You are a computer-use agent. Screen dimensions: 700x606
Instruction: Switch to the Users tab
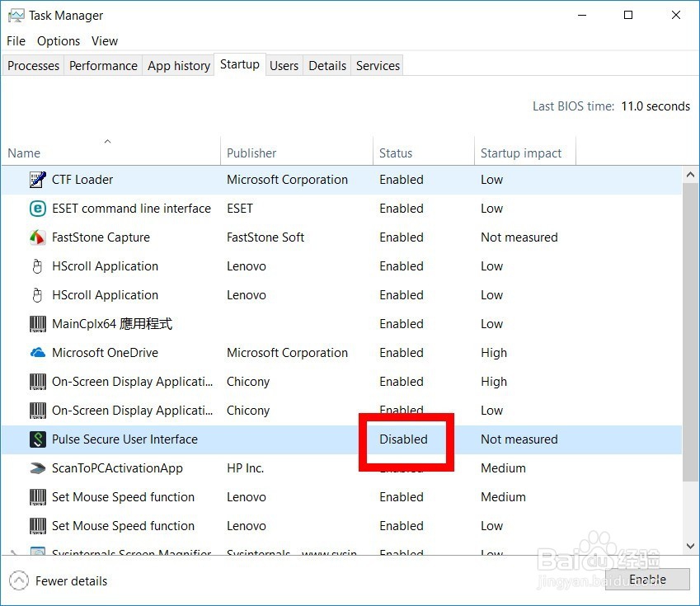pyautogui.click(x=284, y=66)
